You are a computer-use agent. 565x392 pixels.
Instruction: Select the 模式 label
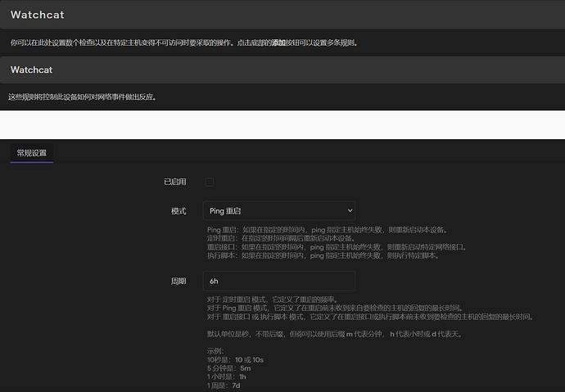tap(179, 211)
